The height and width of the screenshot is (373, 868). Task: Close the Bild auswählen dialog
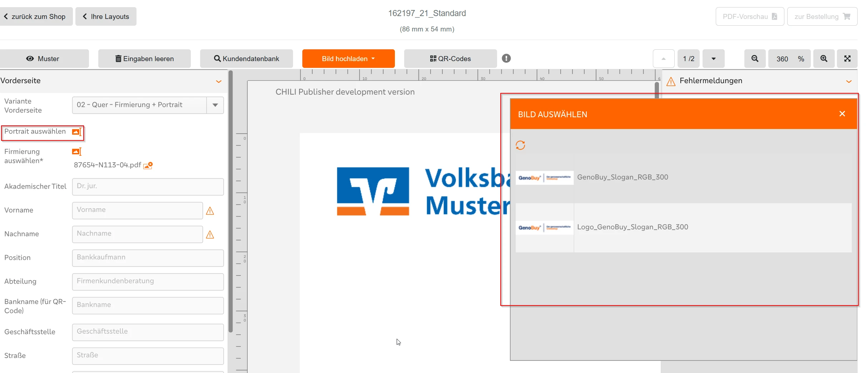pyautogui.click(x=842, y=114)
